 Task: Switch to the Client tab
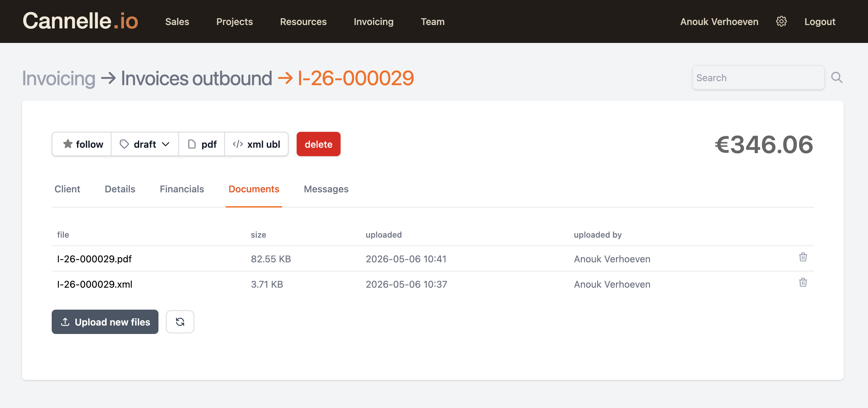pos(67,189)
